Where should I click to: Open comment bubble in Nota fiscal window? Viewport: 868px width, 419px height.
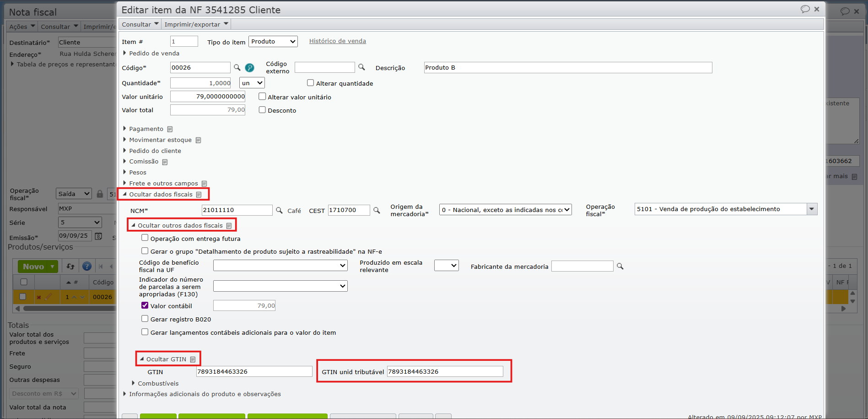pos(845,11)
